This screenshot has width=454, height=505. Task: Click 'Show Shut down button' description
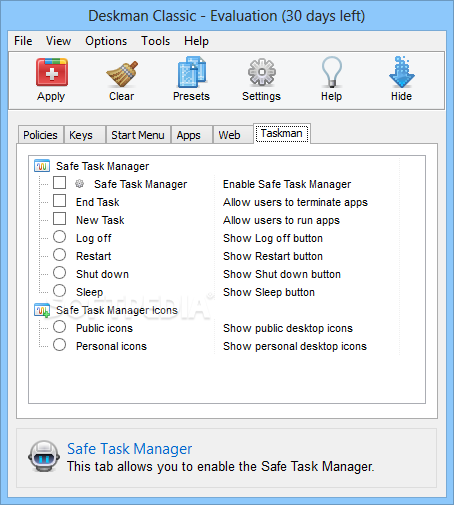[x=282, y=274]
